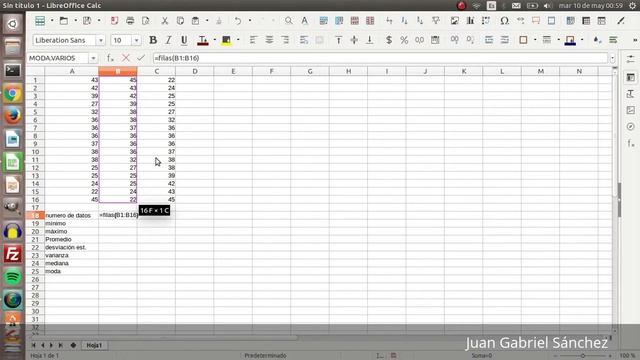Open Find and Replace
This screenshot has height=360, width=640.
(x=289, y=20)
